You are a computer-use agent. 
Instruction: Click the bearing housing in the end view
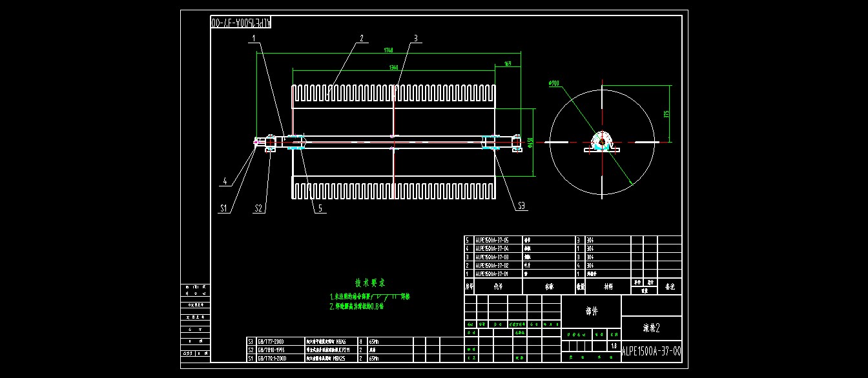pyautogui.click(x=601, y=143)
